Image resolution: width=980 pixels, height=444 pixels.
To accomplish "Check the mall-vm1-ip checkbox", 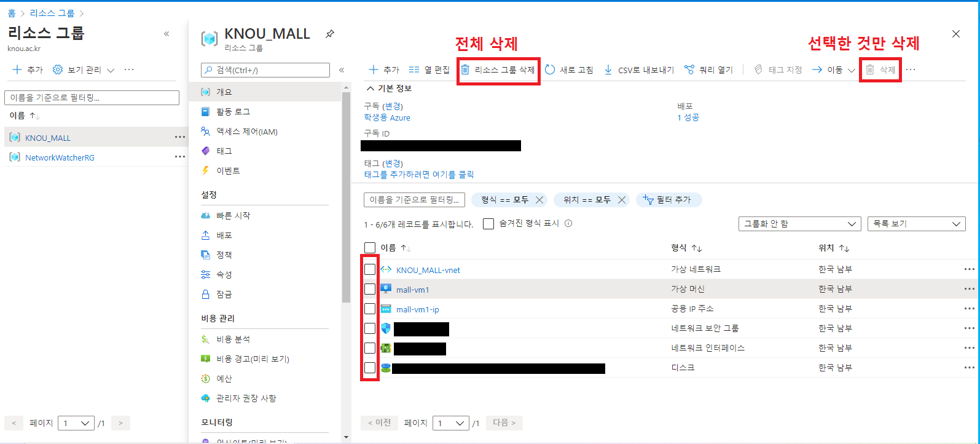I will [x=370, y=309].
